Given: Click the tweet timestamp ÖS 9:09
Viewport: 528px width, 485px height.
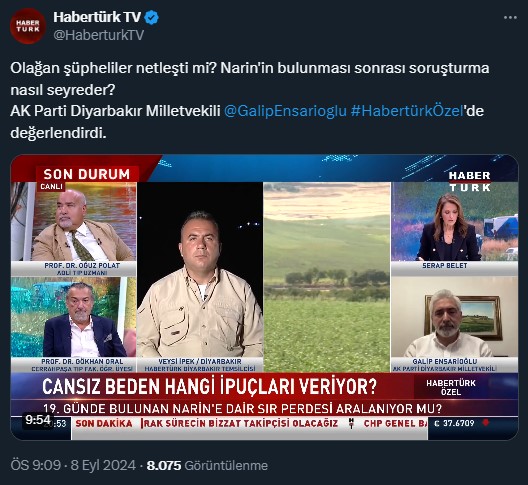Looking at the screenshot, I should 35,465.
